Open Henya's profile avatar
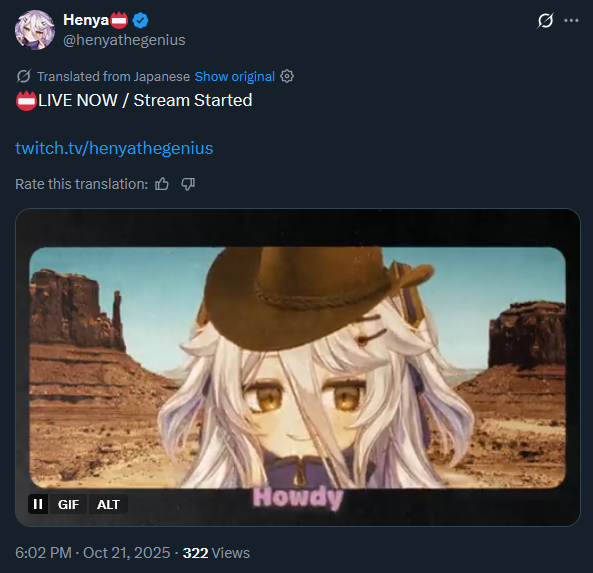Viewport: 593px width, 573px height. point(35,30)
